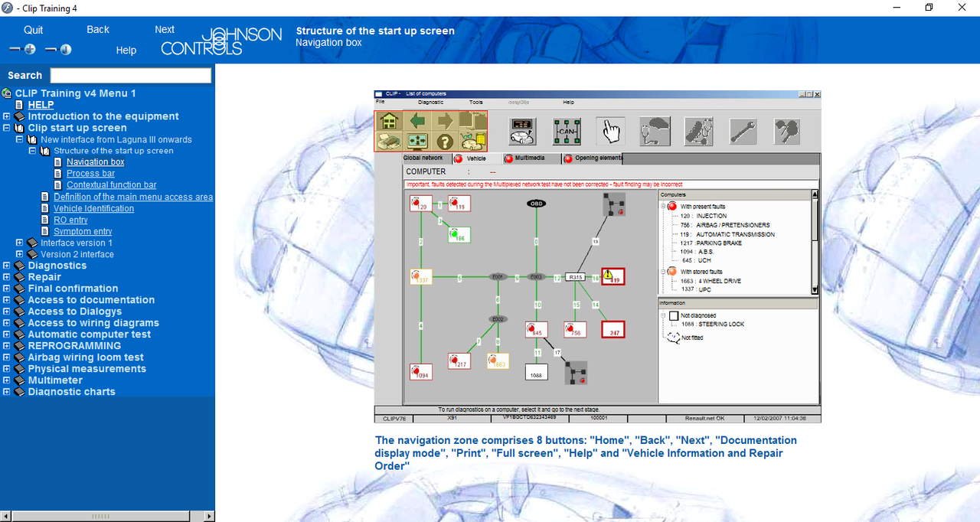This screenshot has width=980, height=522.
Task: Click the book icon beside Final confirmation
Action: (x=20, y=289)
